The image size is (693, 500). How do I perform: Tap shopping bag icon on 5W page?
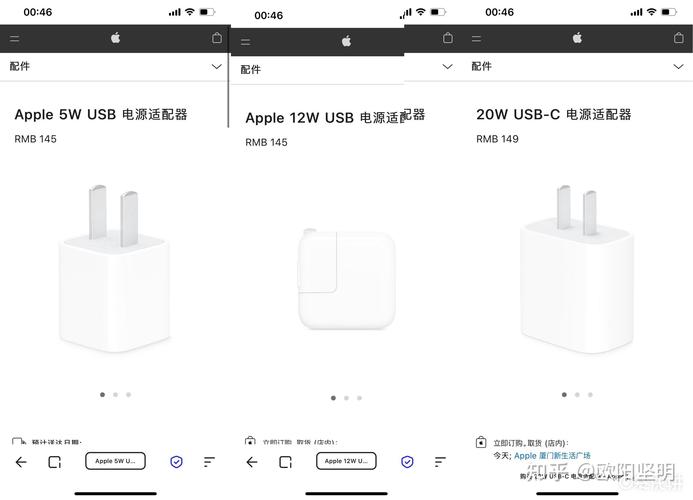point(217,38)
